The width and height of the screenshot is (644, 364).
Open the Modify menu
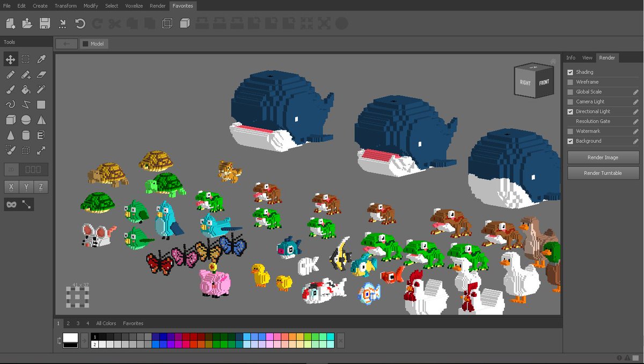91,6
